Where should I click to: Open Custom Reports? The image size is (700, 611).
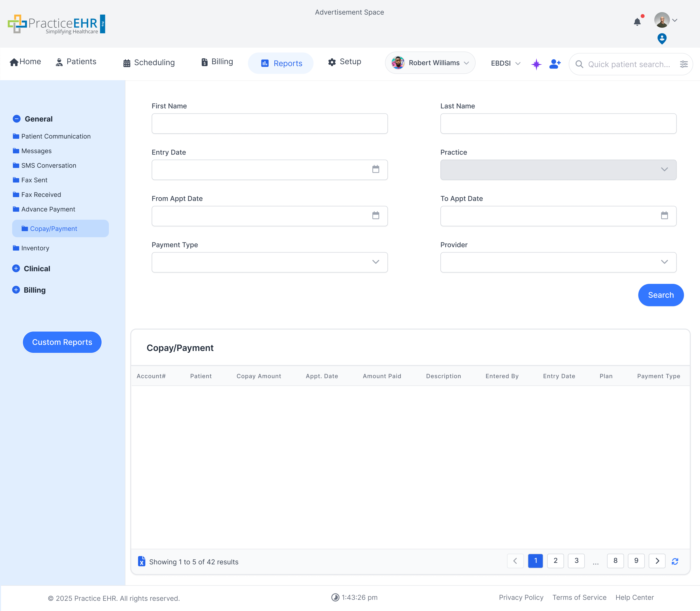(x=62, y=342)
